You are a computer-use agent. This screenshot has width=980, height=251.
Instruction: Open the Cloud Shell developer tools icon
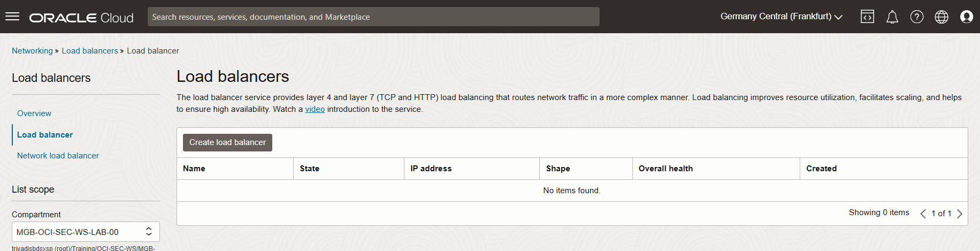(x=867, y=17)
